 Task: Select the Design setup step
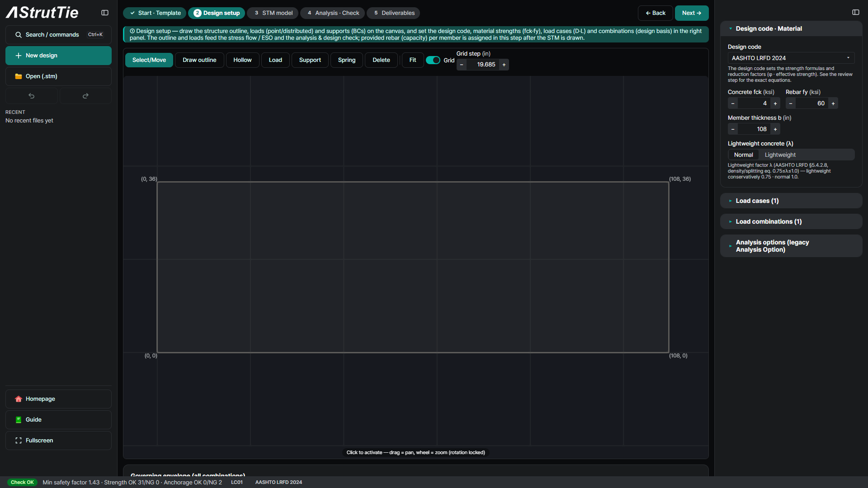click(x=217, y=13)
